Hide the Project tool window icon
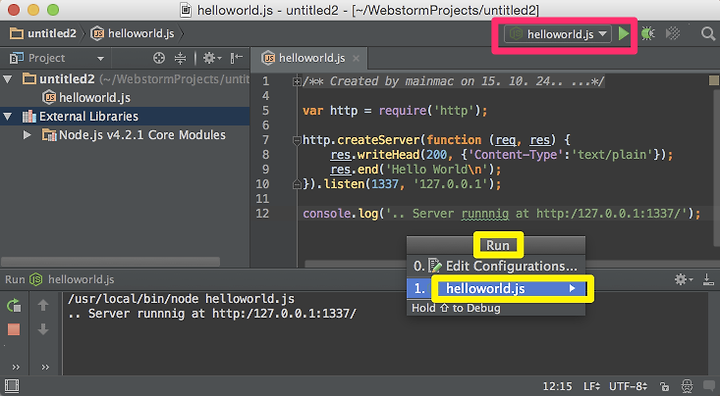Screen dimensions: 720x396 click(236, 58)
